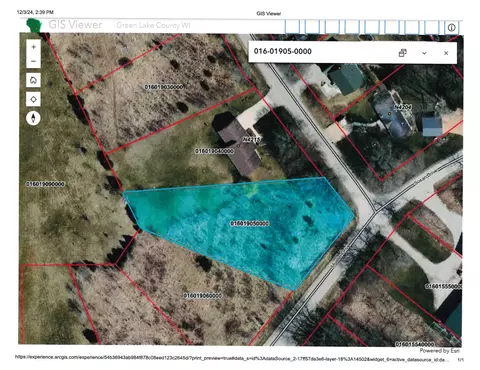Select parcel label 016015550000
This screenshot has height=370, width=480.
point(443,286)
